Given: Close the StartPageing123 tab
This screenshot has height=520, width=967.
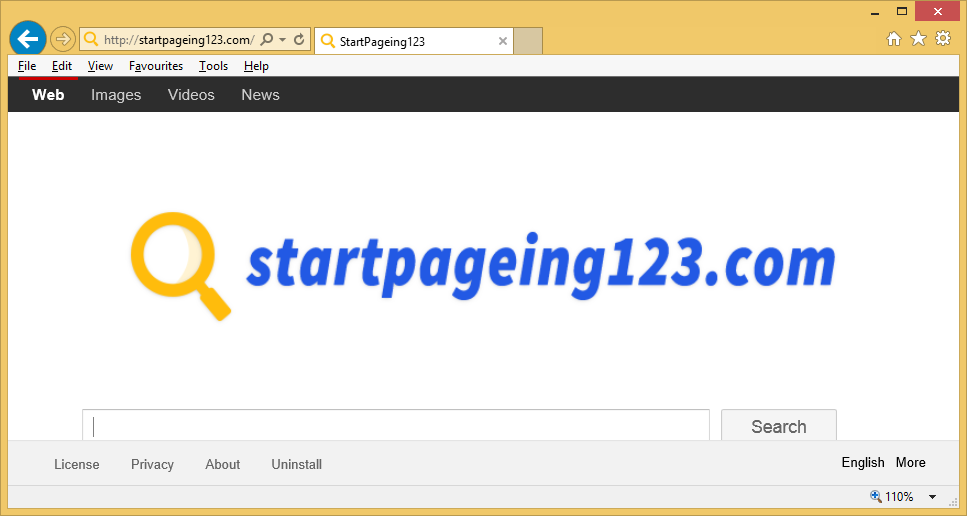Looking at the screenshot, I should click(502, 41).
